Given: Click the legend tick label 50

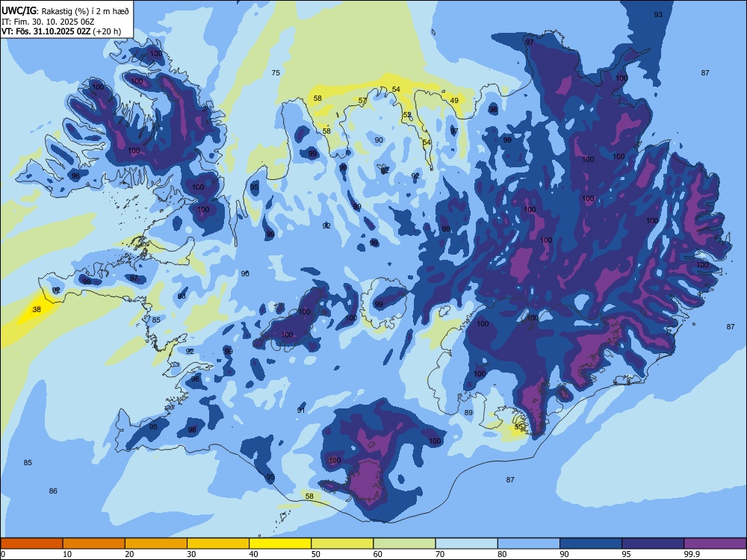Looking at the screenshot, I should [x=316, y=554].
